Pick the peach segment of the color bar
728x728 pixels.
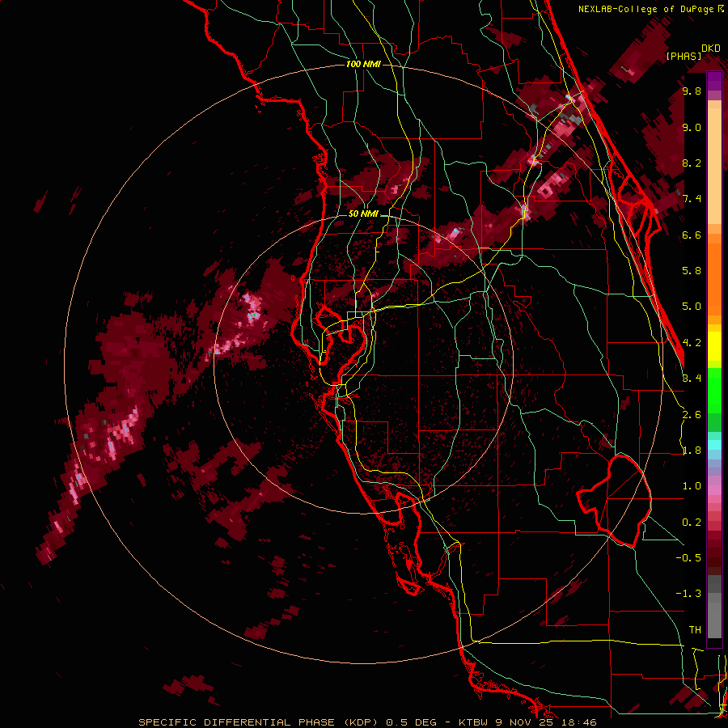pyautogui.click(x=714, y=163)
